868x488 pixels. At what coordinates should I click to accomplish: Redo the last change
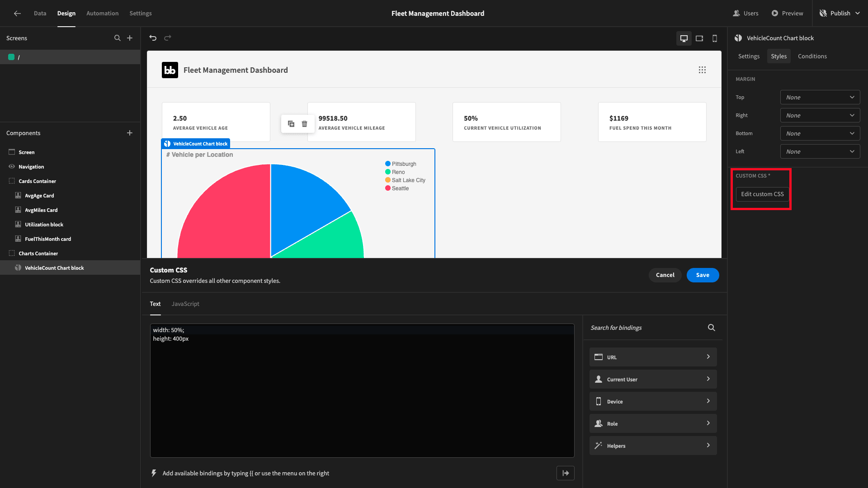click(x=168, y=38)
